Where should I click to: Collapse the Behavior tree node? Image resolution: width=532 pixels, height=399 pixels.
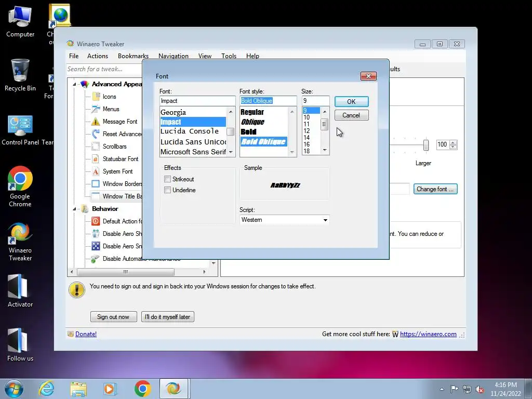tap(74, 209)
